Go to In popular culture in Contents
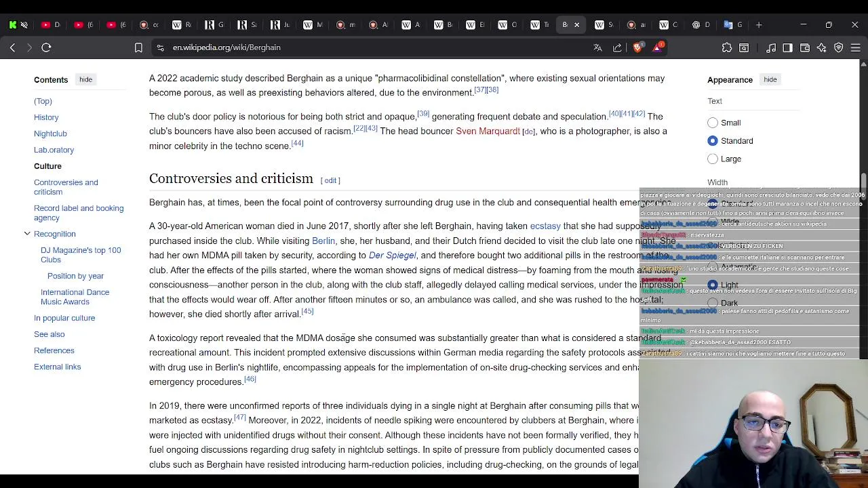Screen dimensions: 868x488 point(64,318)
